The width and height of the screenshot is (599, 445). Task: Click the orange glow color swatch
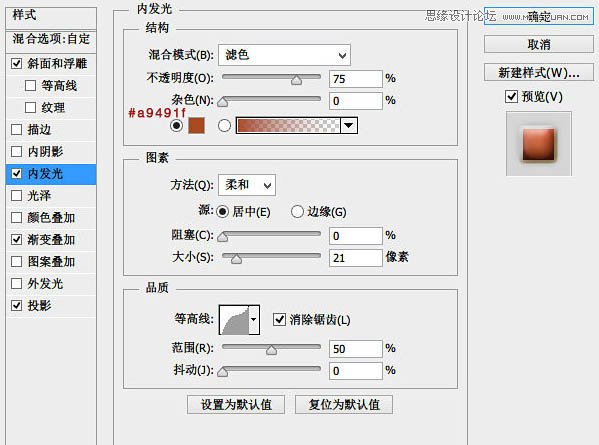(196, 126)
